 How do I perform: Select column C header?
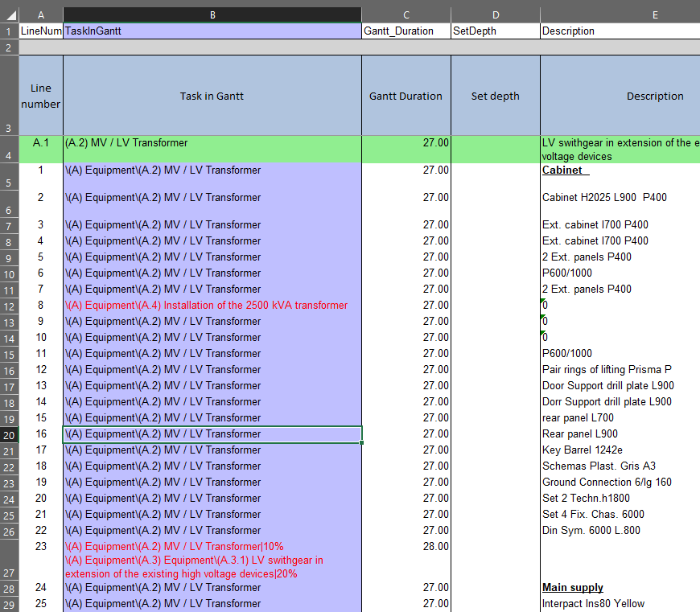406,15
